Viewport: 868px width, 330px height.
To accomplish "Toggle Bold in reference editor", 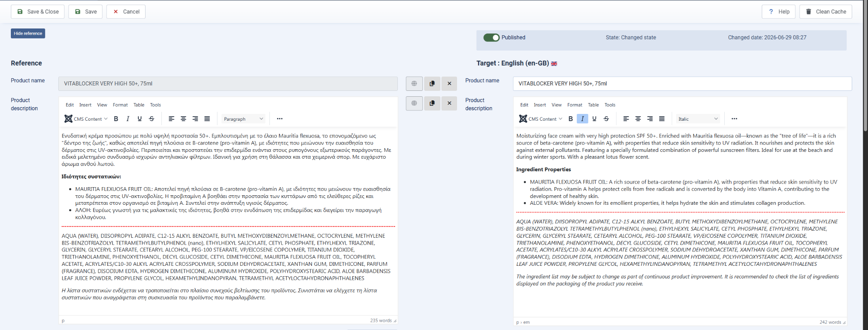I will [x=116, y=119].
